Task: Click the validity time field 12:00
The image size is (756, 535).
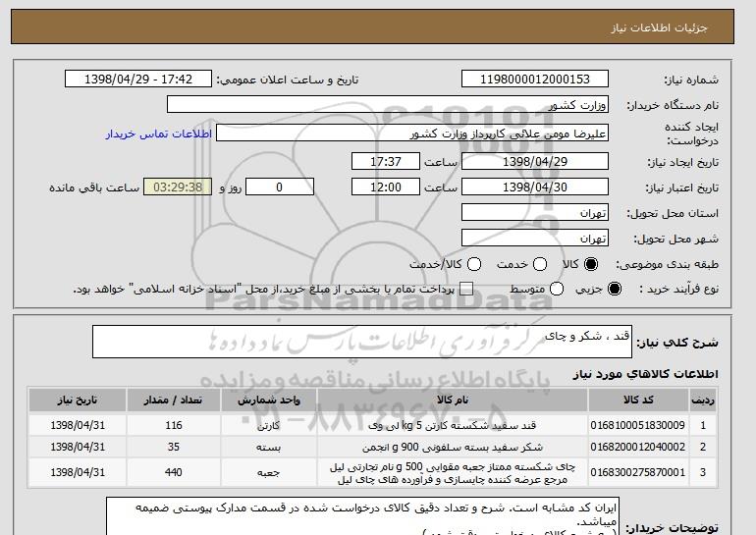Action: tap(386, 187)
